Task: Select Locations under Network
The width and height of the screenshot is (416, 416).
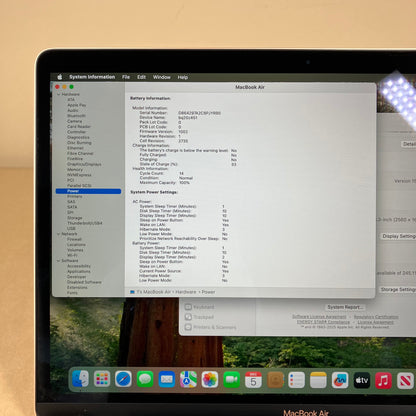Action: click(x=76, y=244)
